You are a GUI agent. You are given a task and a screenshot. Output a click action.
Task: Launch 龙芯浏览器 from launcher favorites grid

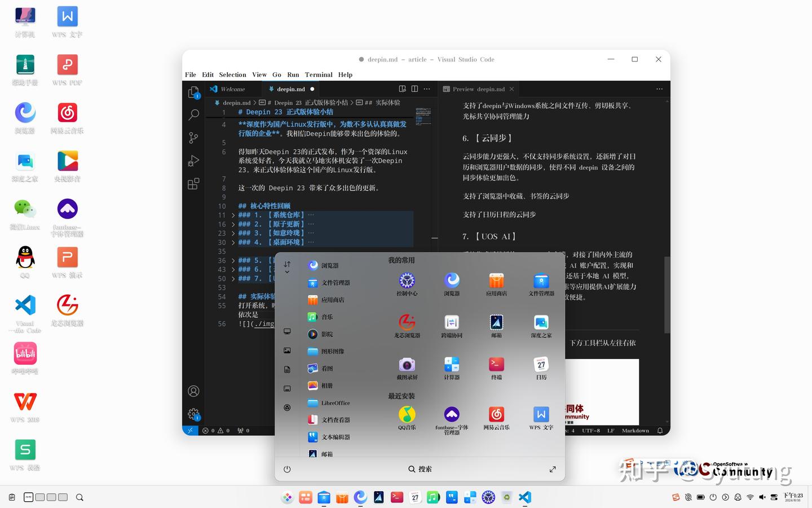point(407,326)
